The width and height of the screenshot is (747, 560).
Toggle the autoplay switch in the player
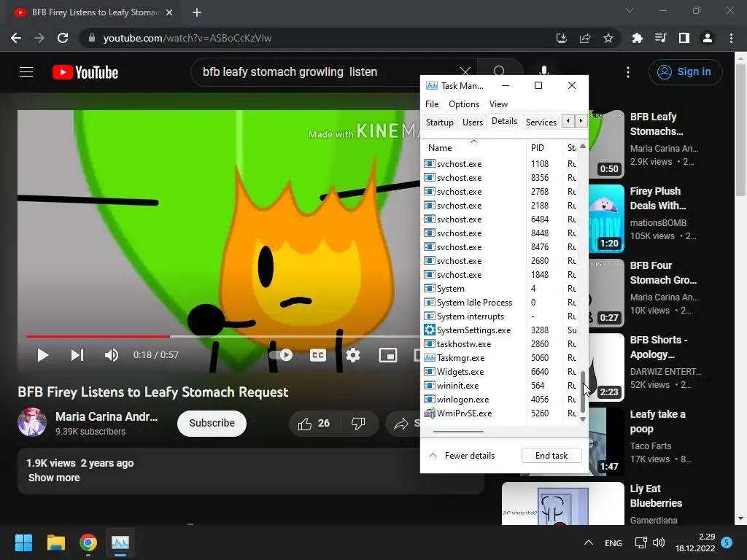click(x=281, y=355)
